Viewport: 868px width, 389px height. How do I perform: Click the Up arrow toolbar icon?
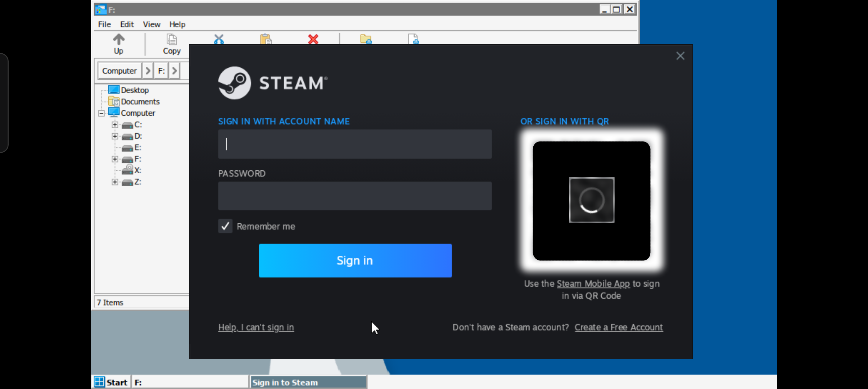118,40
